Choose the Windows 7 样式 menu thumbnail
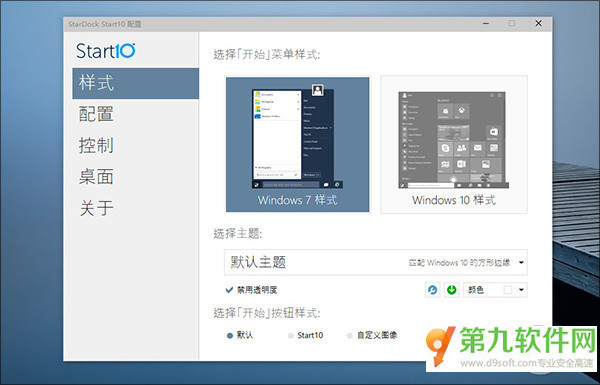 click(x=297, y=144)
